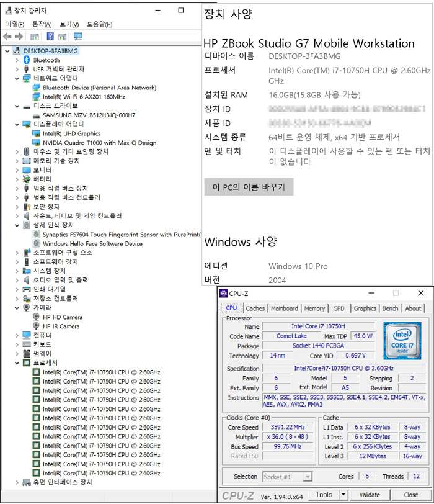Select the DESKTOP-3FA3BMG root computer icon
This screenshot has width=434, height=504.
(x=17, y=51)
